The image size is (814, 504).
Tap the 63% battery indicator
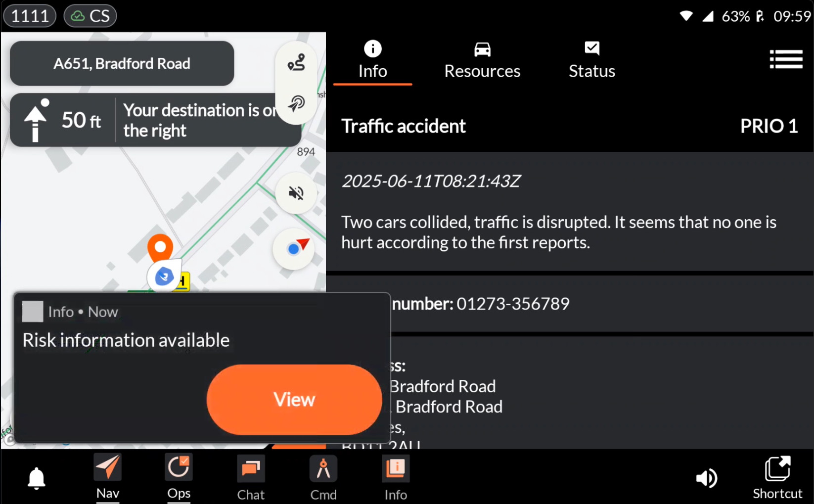click(x=743, y=16)
